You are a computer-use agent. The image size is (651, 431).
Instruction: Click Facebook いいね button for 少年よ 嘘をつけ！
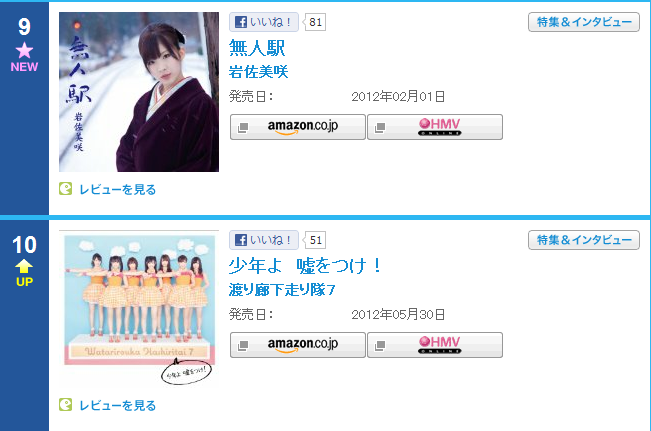(264, 240)
